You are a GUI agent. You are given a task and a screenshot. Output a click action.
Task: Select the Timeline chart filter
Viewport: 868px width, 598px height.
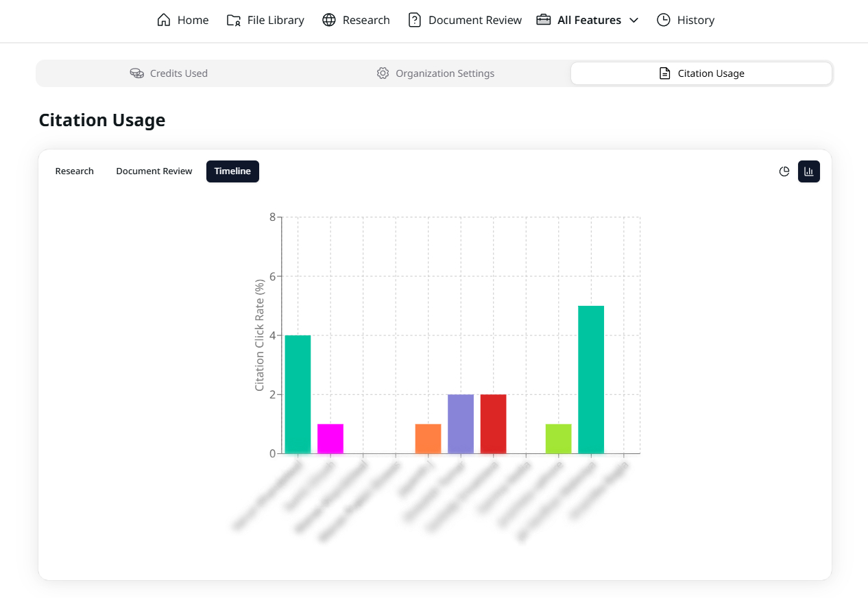[x=232, y=171]
